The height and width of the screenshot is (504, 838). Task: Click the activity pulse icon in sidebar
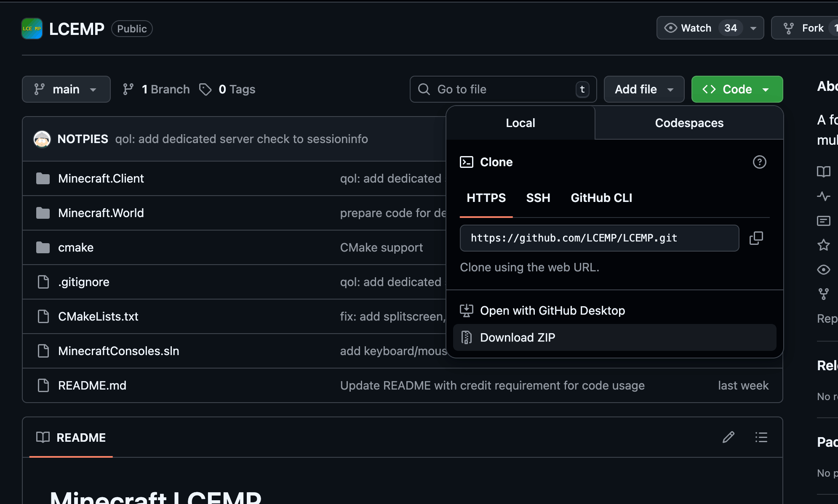coord(823,196)
